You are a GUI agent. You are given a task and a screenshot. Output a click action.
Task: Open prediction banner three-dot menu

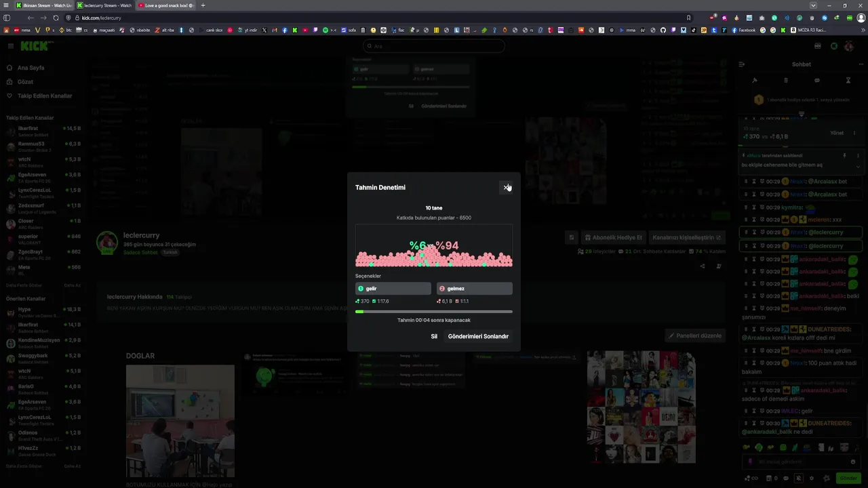click(x=854, y=133)
